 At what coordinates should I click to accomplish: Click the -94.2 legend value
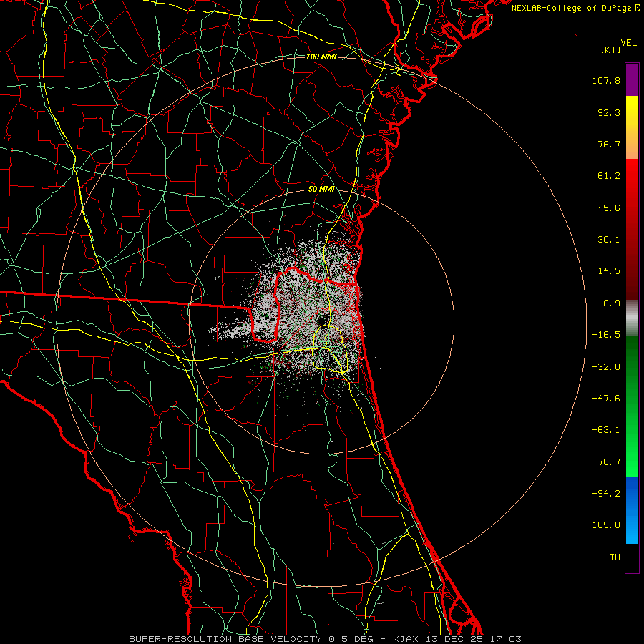tap(606, 493)
